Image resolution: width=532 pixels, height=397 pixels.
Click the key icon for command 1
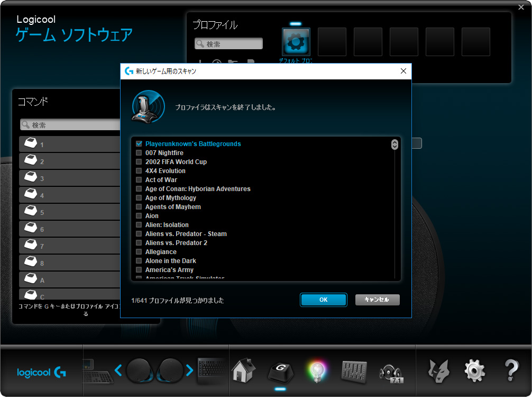31,143
